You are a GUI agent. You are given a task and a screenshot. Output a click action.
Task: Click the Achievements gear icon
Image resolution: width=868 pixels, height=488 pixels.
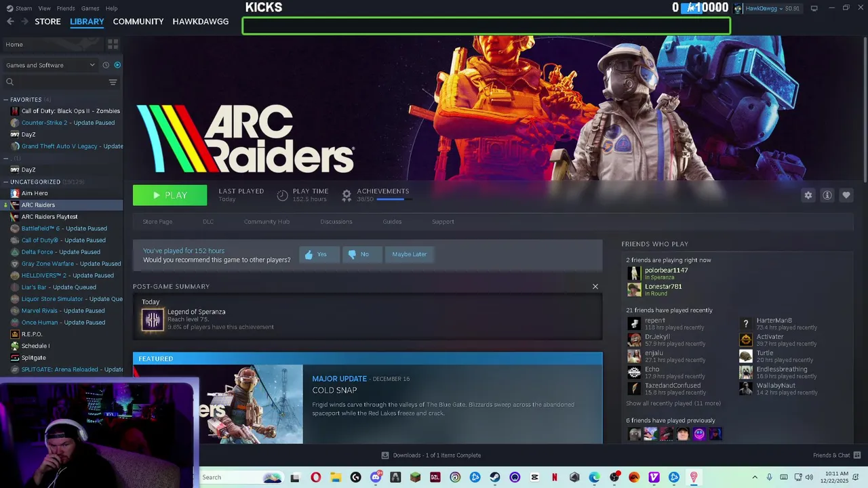(x=347, y=195)
